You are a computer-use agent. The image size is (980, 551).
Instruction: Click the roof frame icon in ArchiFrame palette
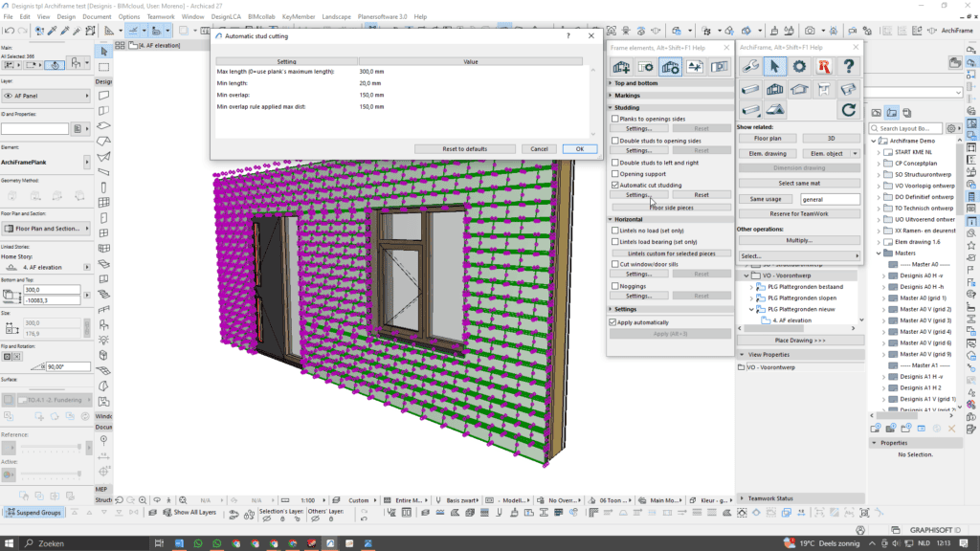799,89
